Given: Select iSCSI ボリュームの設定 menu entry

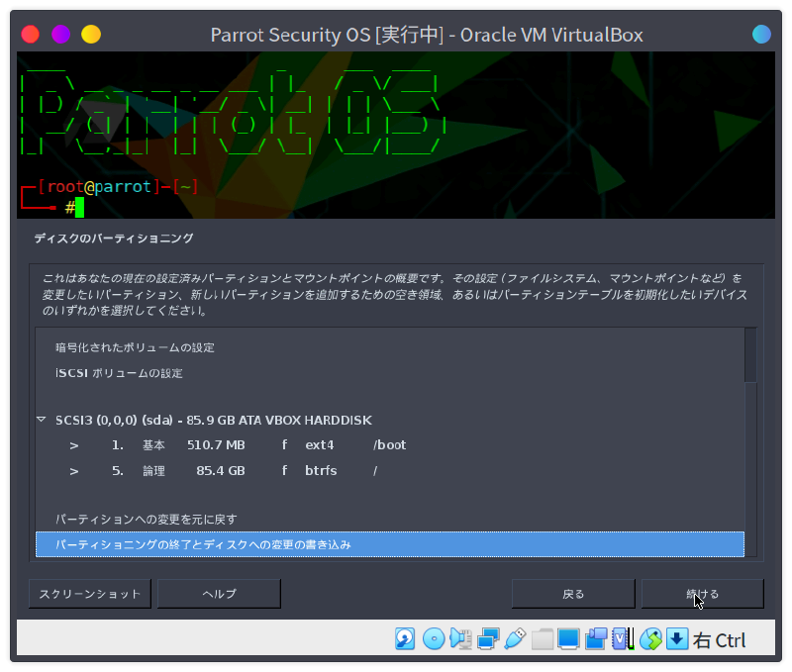Looking at the screenshot, I should pyautogui.click(x=119, y=373).
